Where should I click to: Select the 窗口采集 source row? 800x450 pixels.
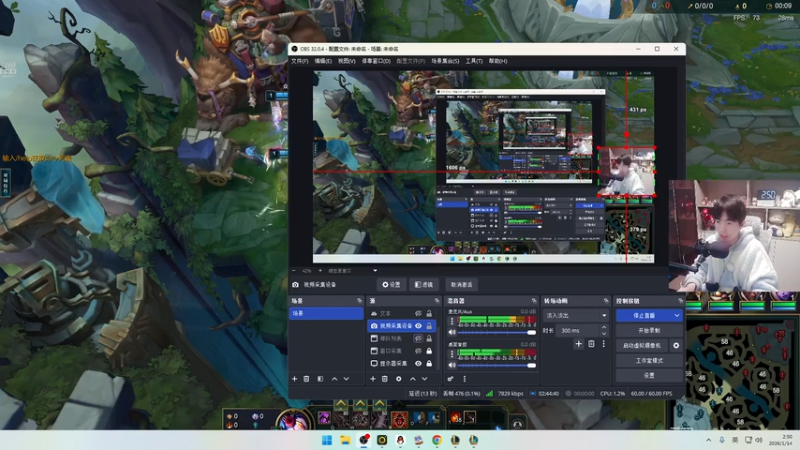click(402, 351)
